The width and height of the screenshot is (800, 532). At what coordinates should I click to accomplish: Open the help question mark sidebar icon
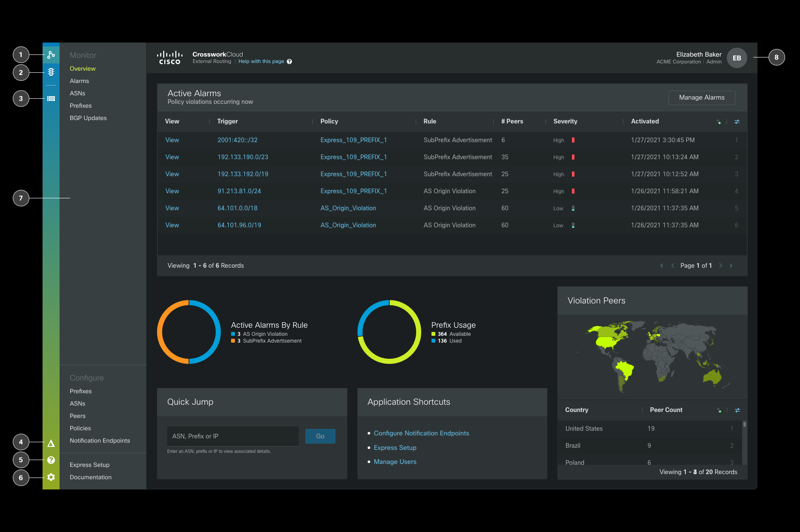[51, 460]
